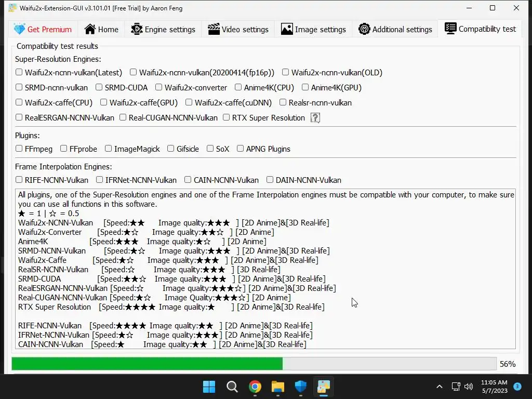Screen dimensions: 532x399
Task: Switch to Home tab
Action: tap(101, 29)
